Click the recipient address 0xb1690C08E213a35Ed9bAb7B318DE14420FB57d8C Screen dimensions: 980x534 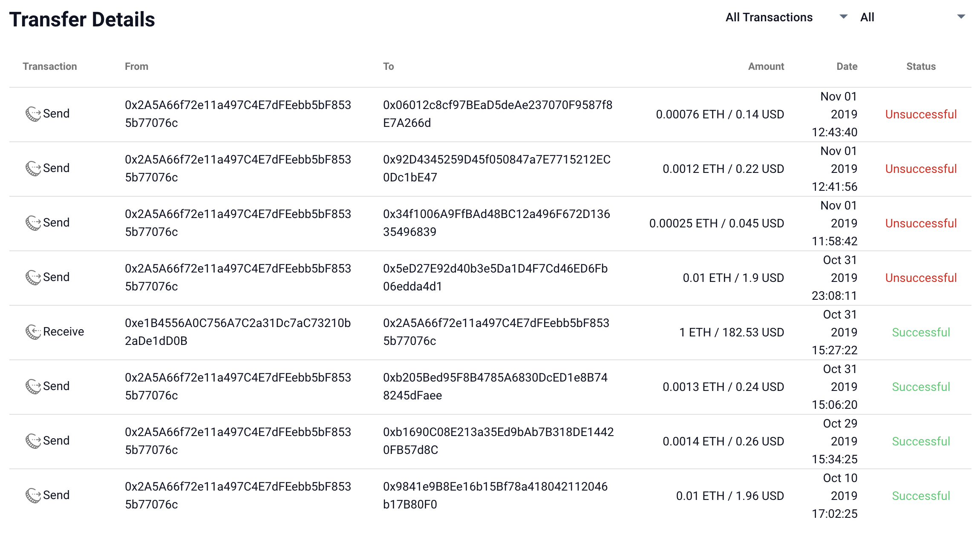click(499, 441)
